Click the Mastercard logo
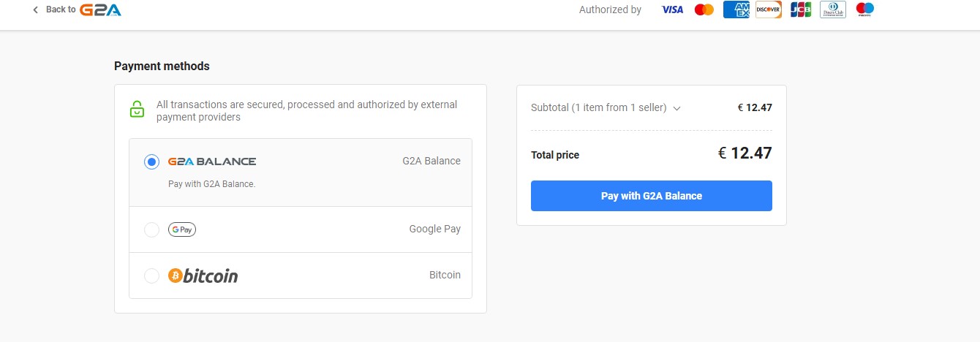This screenshot has height=342, width=980. coord(704,9)
